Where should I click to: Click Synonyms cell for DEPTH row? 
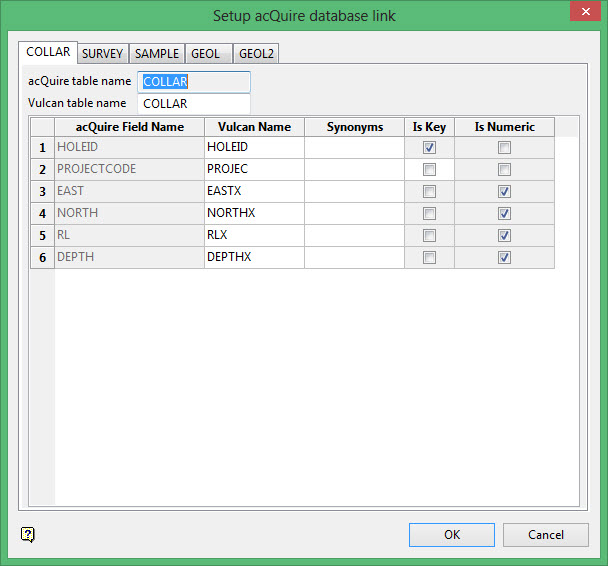click(x=354, y=257)
